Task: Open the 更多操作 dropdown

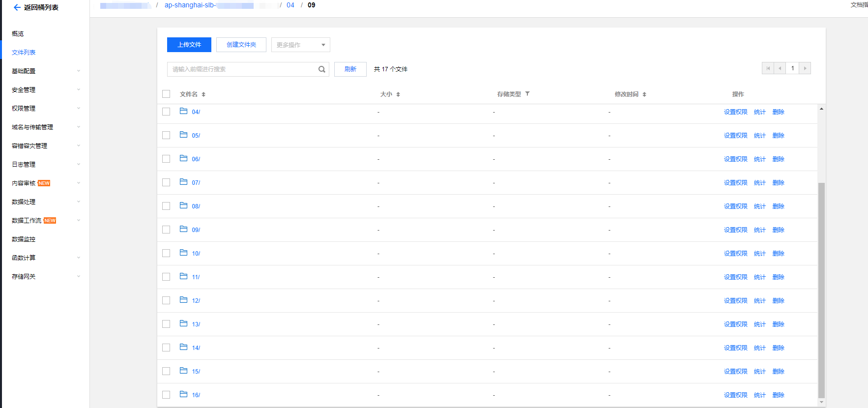Action: click(300, 45)
